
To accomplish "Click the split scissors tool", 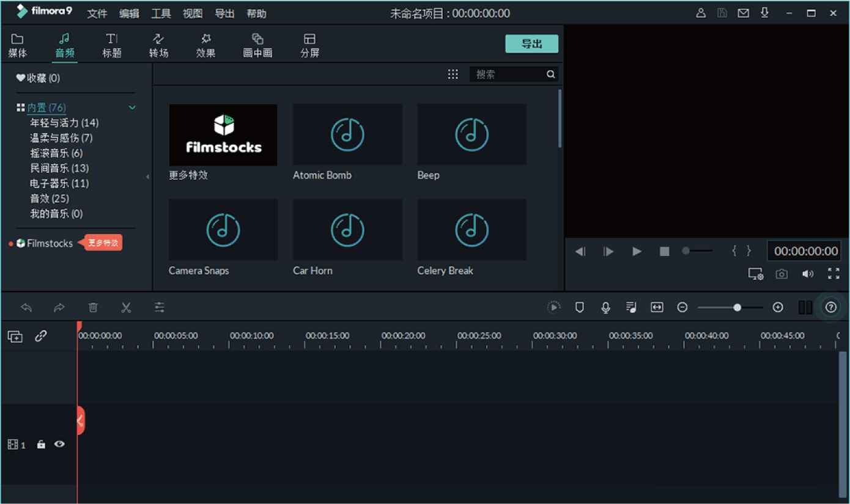I will point(126,307).
